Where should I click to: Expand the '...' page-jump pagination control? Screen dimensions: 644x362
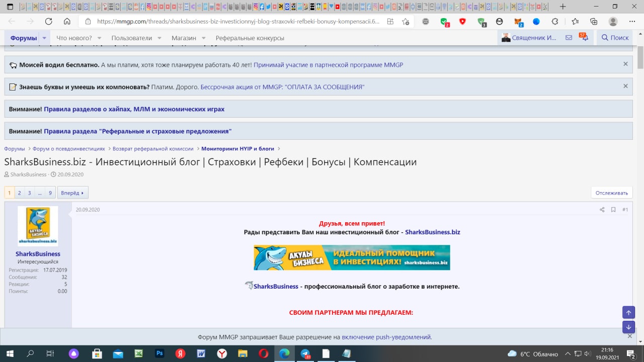click(40, 193)
